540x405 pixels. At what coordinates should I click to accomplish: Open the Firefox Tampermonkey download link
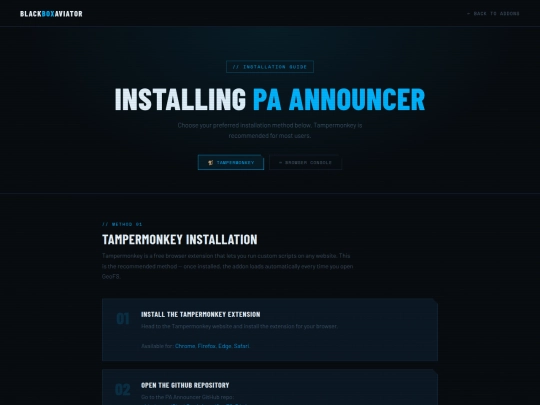click(x=207, y=346)
